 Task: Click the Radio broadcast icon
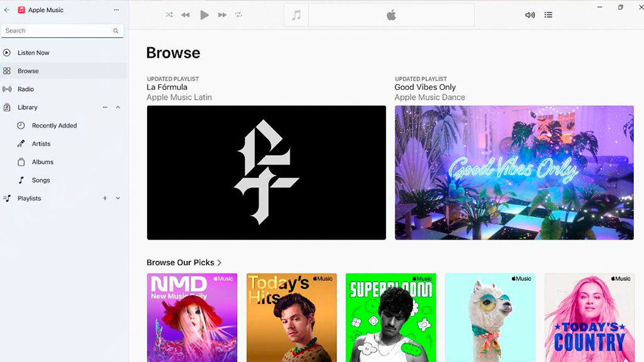(7, 89)
